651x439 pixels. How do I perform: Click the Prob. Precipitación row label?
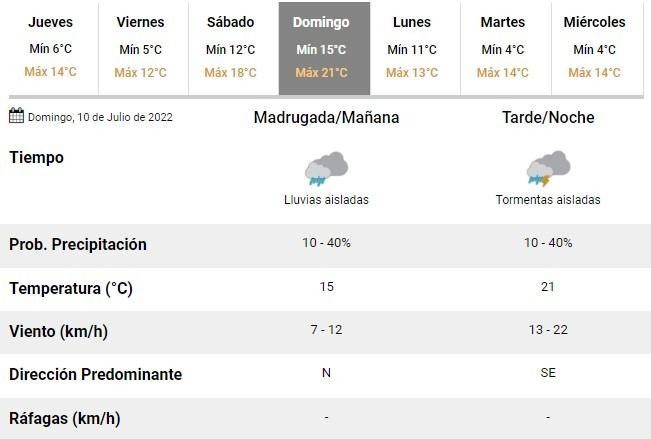click(78, 245)
